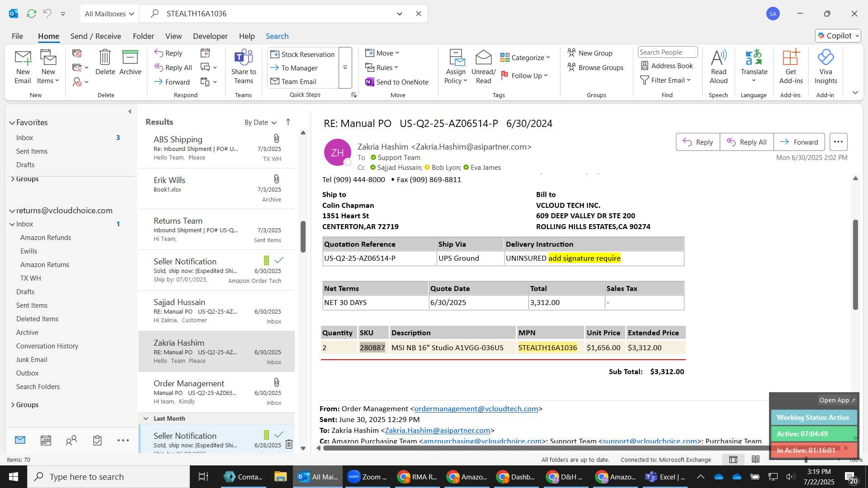Open the File menu
This screenshot has height=488, width=868.
pyautogui.click(x=17, y=36)
